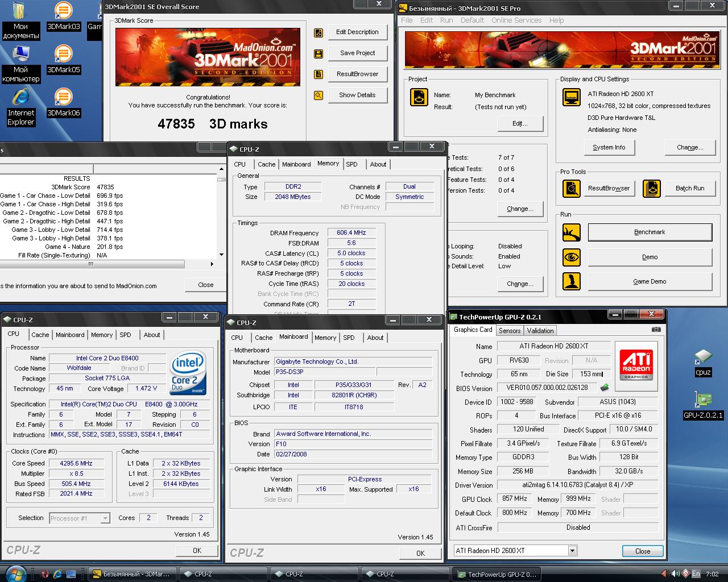Open the 3DMark06 desktop shortcut

tap(63, 102)
